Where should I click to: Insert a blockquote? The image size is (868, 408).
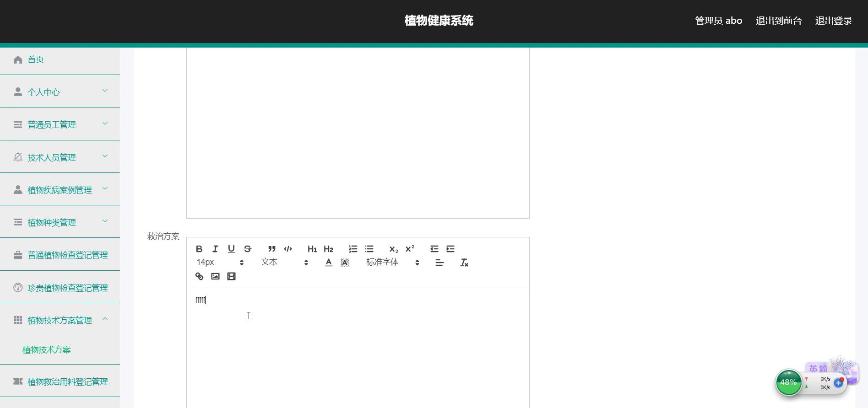click(271, 249)
